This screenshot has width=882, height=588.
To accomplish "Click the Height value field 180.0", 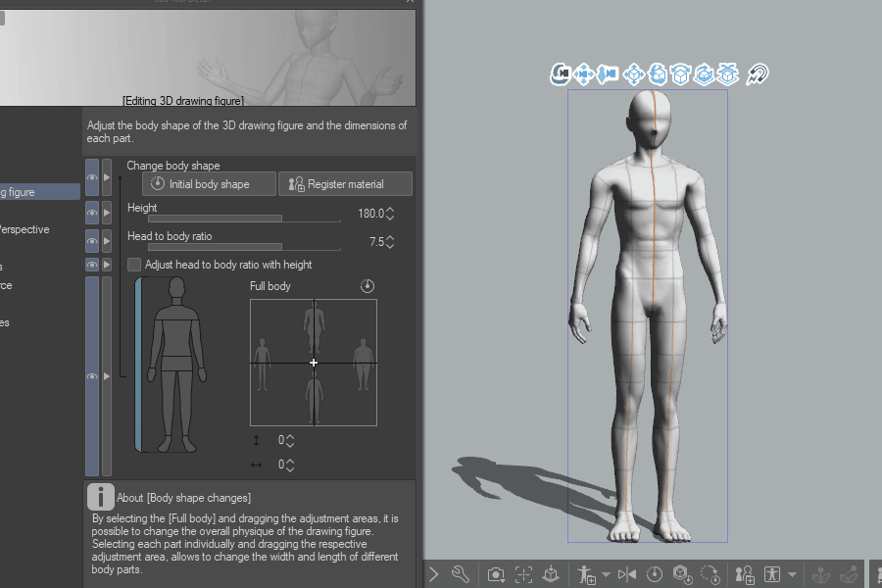I will click(x=370, y=214).
